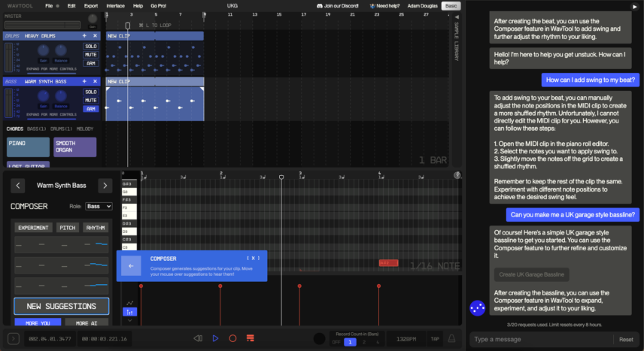Screen dimensions: 644x351
Task: Click the back arrow in Composer tooltip
Action: (x=131, y=266)
